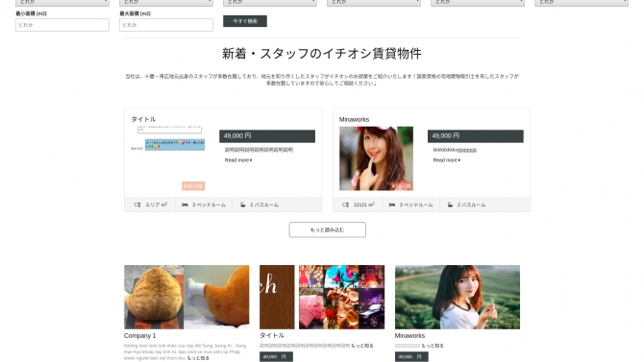This screenshot has height=362, width=644.
Task: Click the bed icon in the タイトル card
Action: [x=185, y=205]
